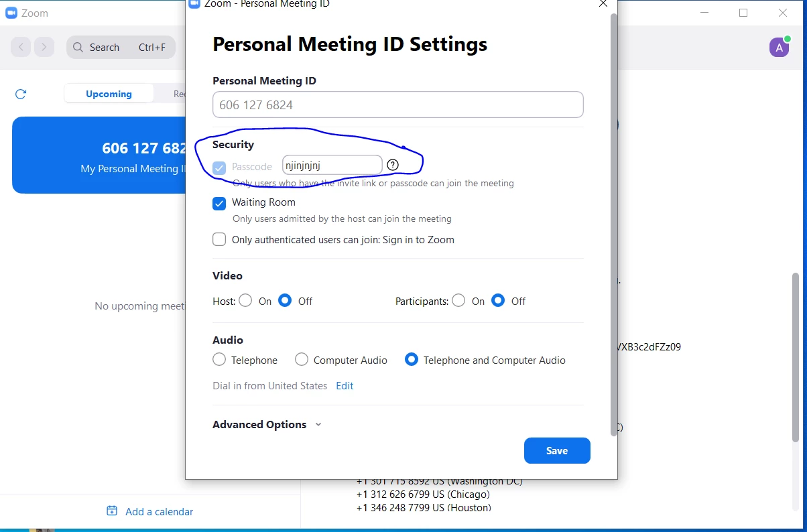Expand Advanced Options section
807x532 pixels.
click(267, 424)
